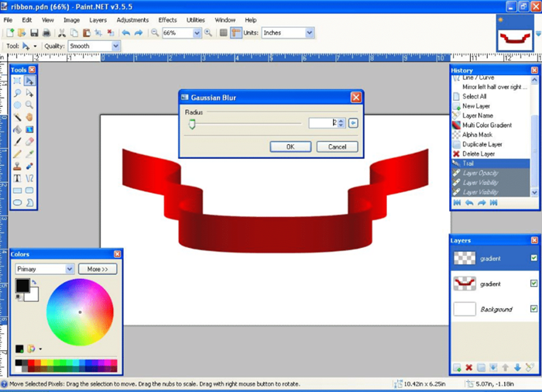
Task: Click OK in Gaussian Blur dialog
Action: click(x=290, y=146)
